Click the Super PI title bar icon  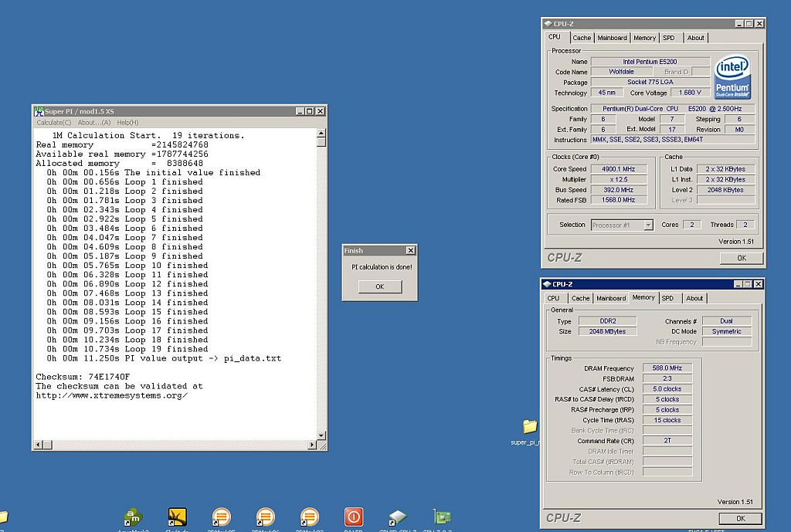tap(39, 111)
